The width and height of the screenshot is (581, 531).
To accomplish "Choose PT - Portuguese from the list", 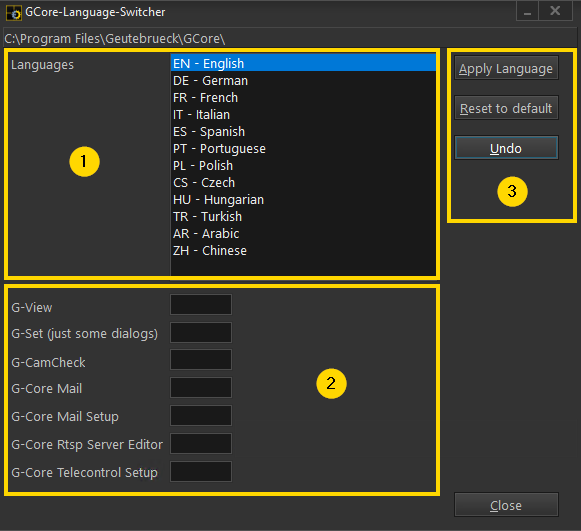I will point(303,149).
